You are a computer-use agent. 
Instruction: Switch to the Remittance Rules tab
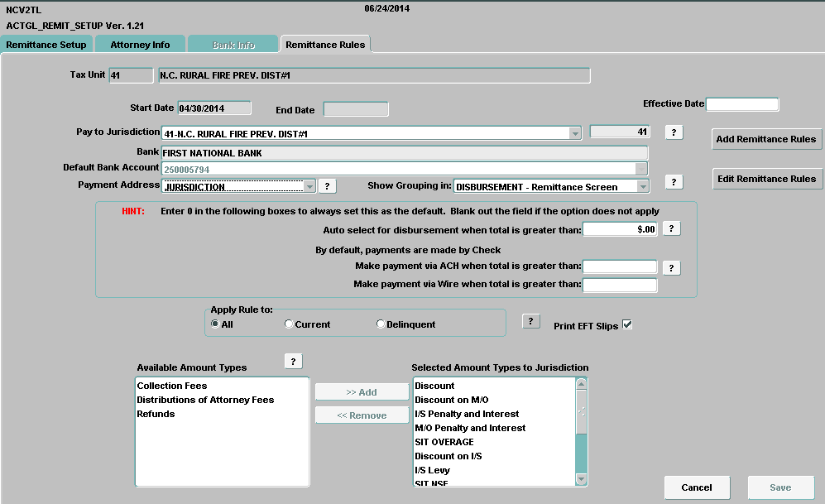point(325,45)
